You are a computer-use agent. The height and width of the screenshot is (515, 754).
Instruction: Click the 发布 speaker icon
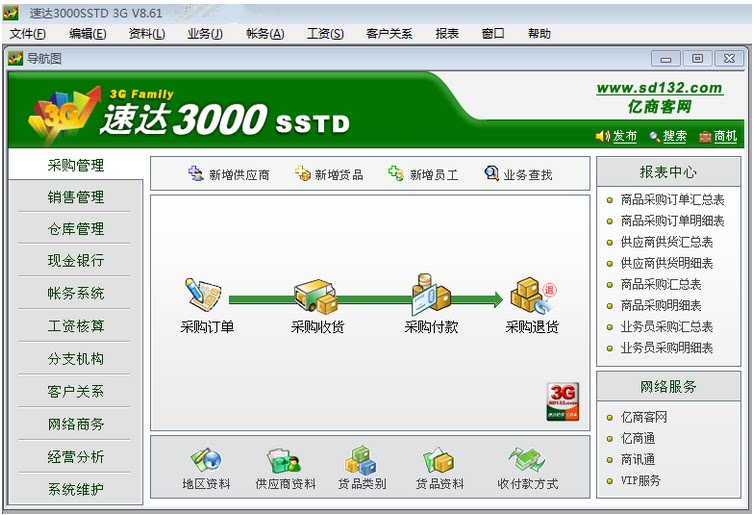coord(603,137)
